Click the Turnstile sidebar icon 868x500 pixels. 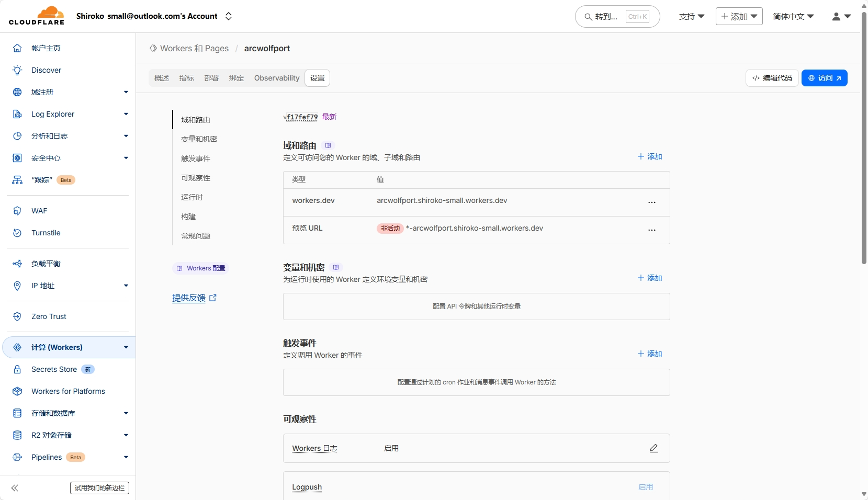pos(17,233)
